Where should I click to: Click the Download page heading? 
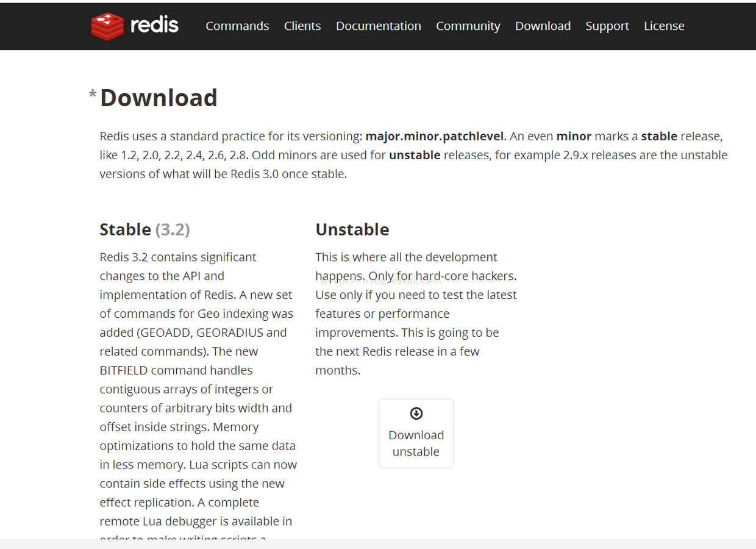click(x=159, y=98)
